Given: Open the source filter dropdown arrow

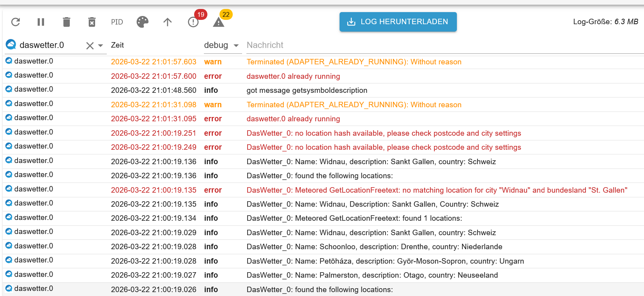Looking at the screenshot, I should [x=101, y=46].
